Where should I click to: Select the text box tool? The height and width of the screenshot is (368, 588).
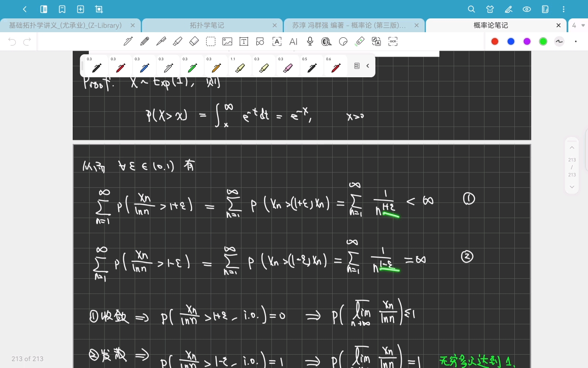point(244,41)
